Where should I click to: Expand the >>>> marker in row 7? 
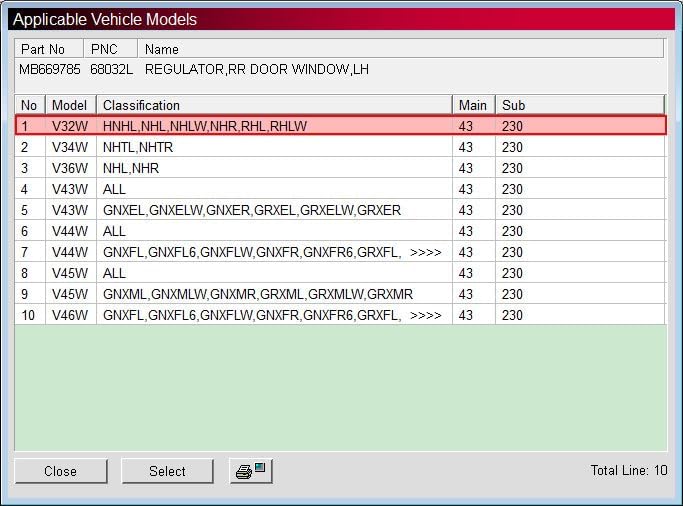click(426, 252)
